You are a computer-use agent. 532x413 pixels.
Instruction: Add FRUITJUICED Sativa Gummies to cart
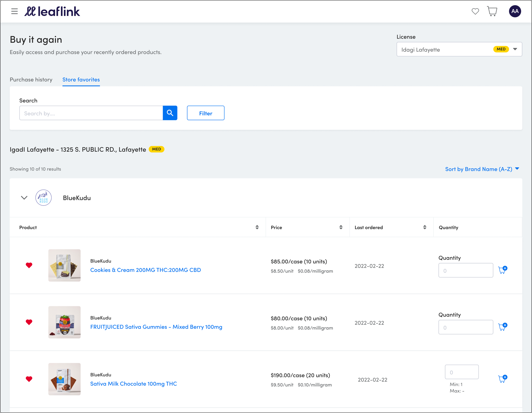point(502,327)
